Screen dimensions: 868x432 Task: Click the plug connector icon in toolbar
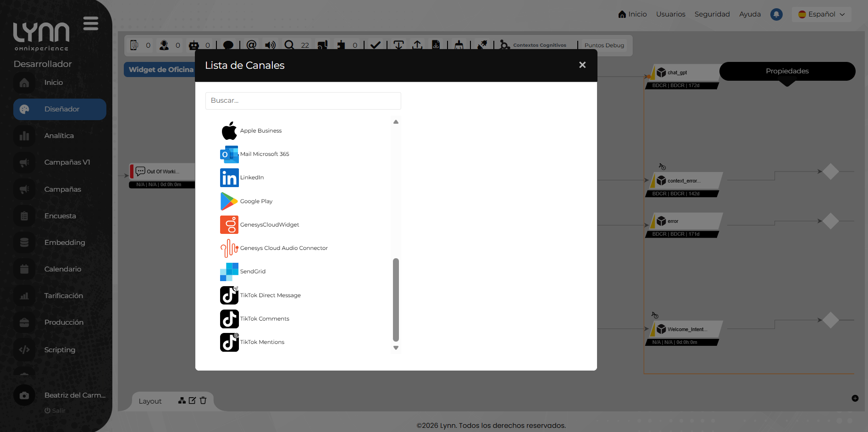pyautogui.click(x=482, y=45)
